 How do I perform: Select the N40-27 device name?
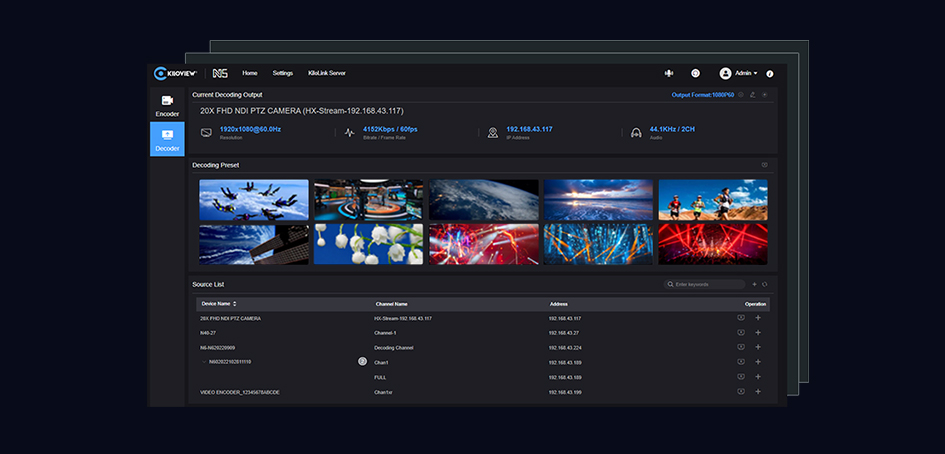coord(208,333)
